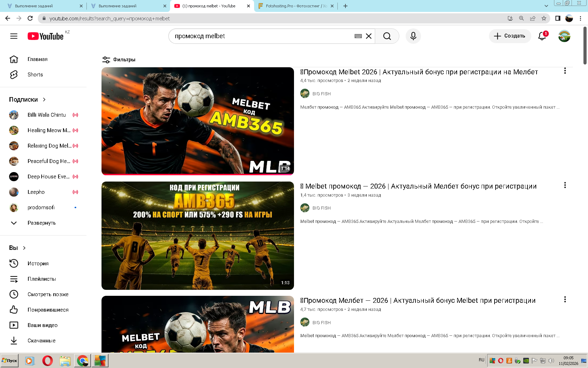
Task: Open Shorts from the sidebar
Action: pyautogui.click(x=43, y=75)
